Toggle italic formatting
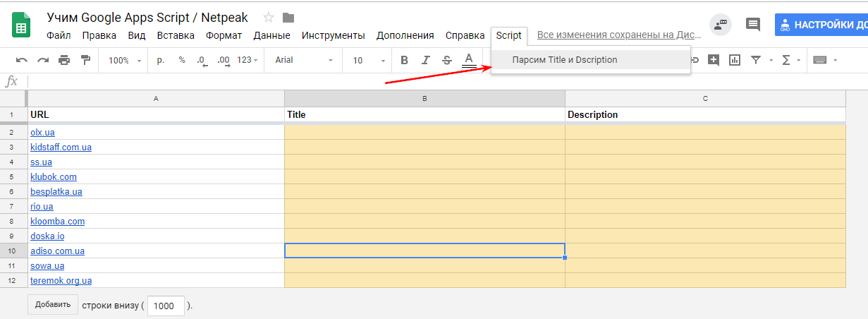 pos(425,60)
